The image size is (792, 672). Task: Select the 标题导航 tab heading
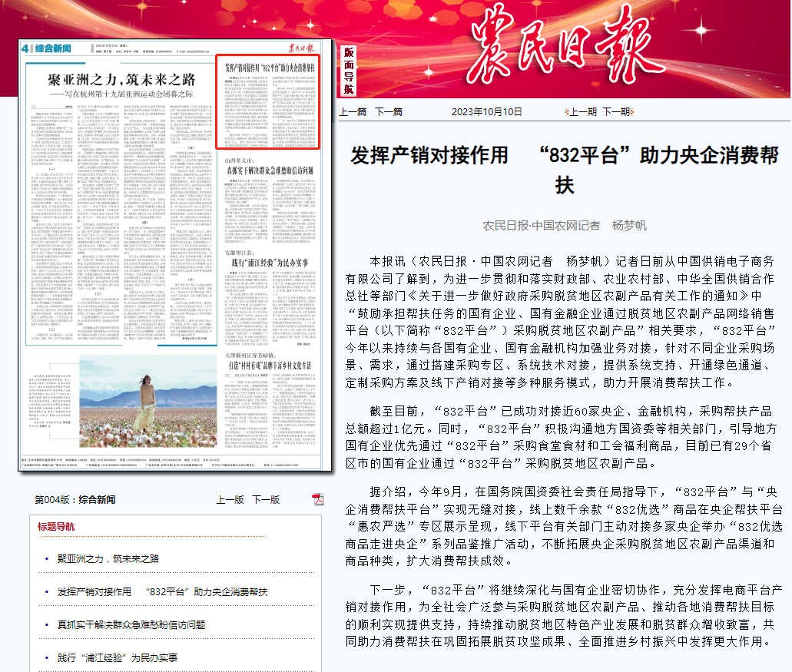pos(57,527)
